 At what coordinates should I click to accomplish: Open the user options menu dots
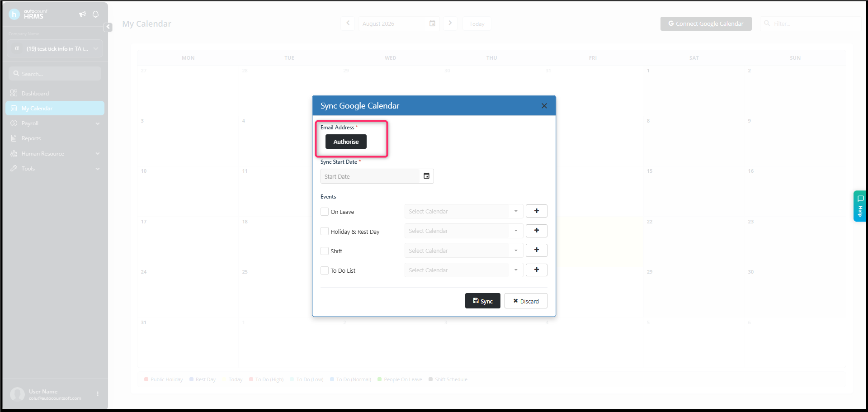point(97,394)
